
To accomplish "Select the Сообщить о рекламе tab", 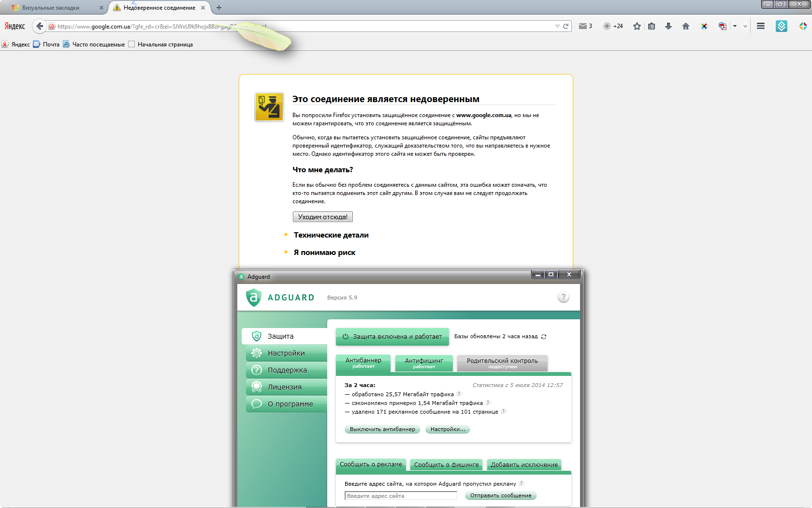I will coord(371,464).
